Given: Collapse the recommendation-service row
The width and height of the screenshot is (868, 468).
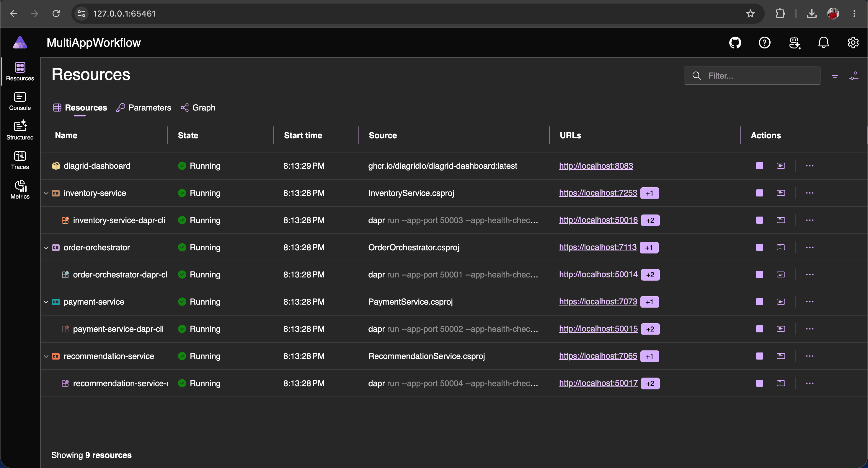Looking at the screenshot, I should coord(46,356).
